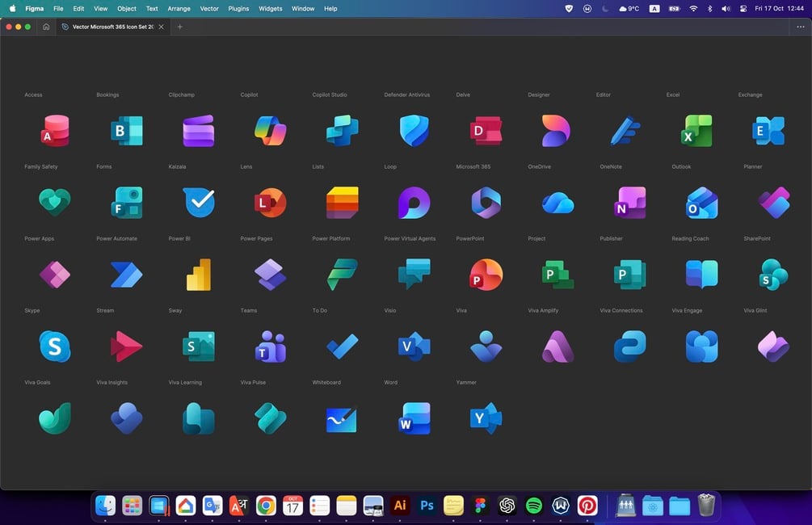Open the three-dot options menu

[800, 27]
